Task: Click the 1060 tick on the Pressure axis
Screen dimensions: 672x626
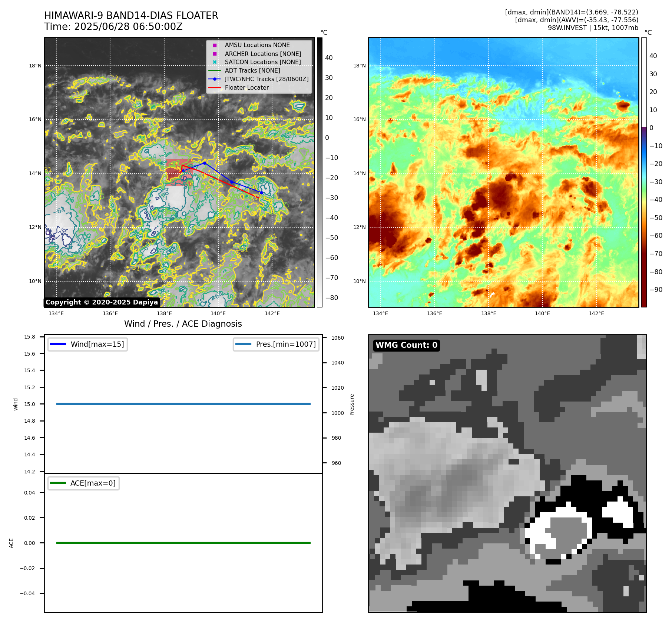Action: click(338, 338)
